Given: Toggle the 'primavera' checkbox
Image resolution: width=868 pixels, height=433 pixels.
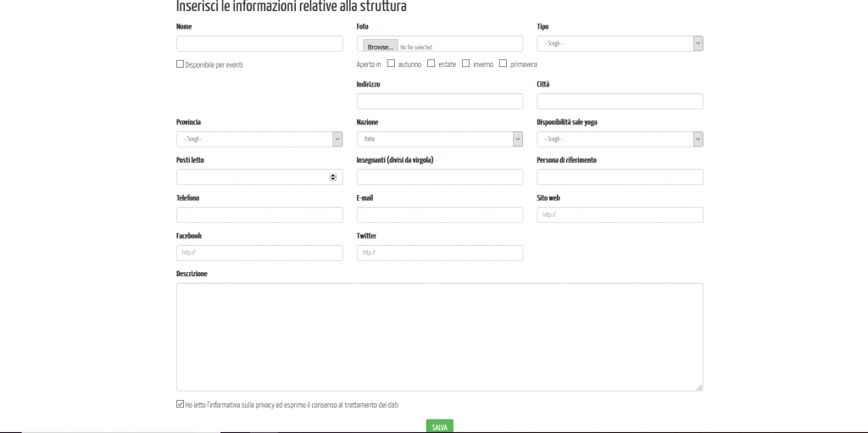Looking at the screenshot, I should (x=504, y=64).
